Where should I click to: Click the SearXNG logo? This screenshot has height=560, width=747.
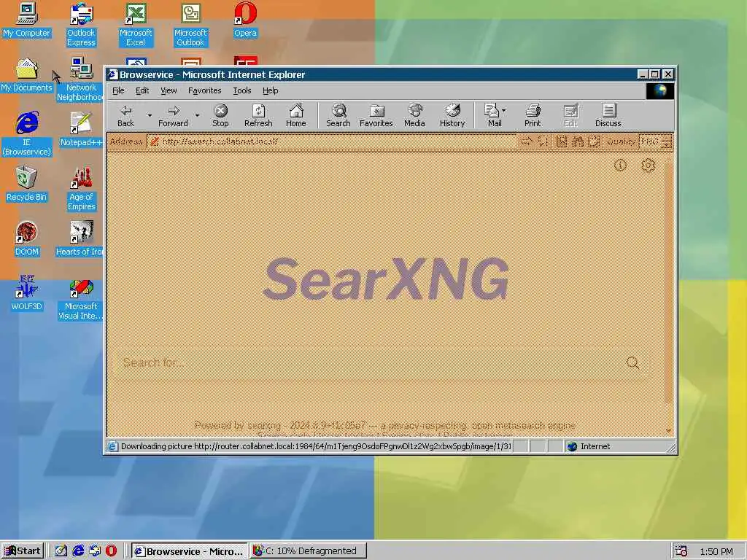386,279
